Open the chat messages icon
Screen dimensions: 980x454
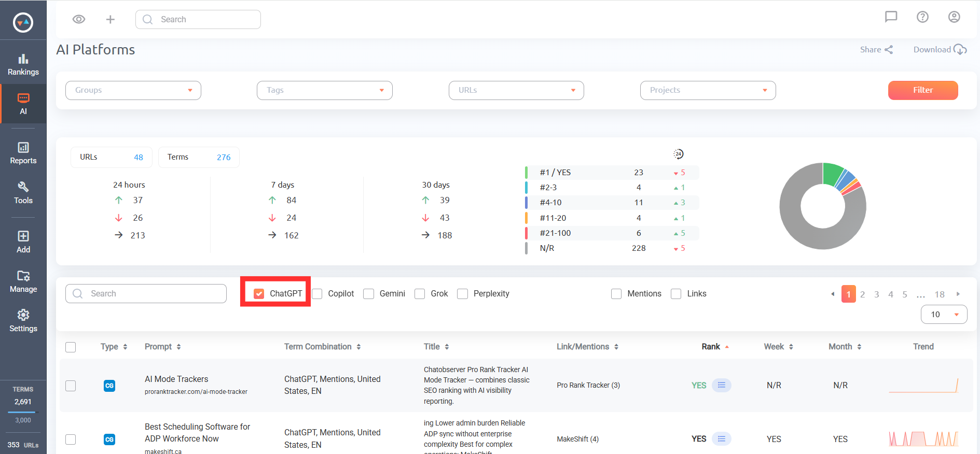891,17
